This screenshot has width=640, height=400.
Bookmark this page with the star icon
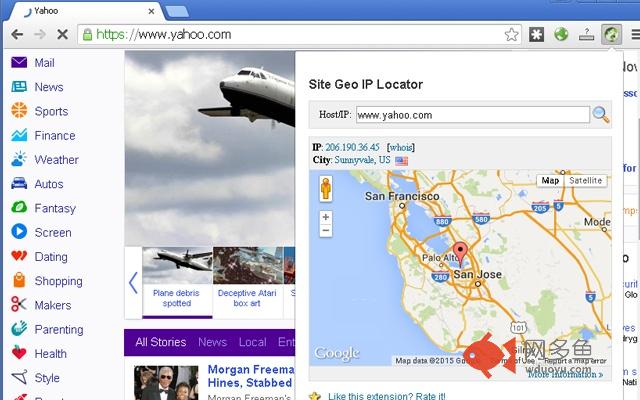pyautogui.click(x=511, y=35)
